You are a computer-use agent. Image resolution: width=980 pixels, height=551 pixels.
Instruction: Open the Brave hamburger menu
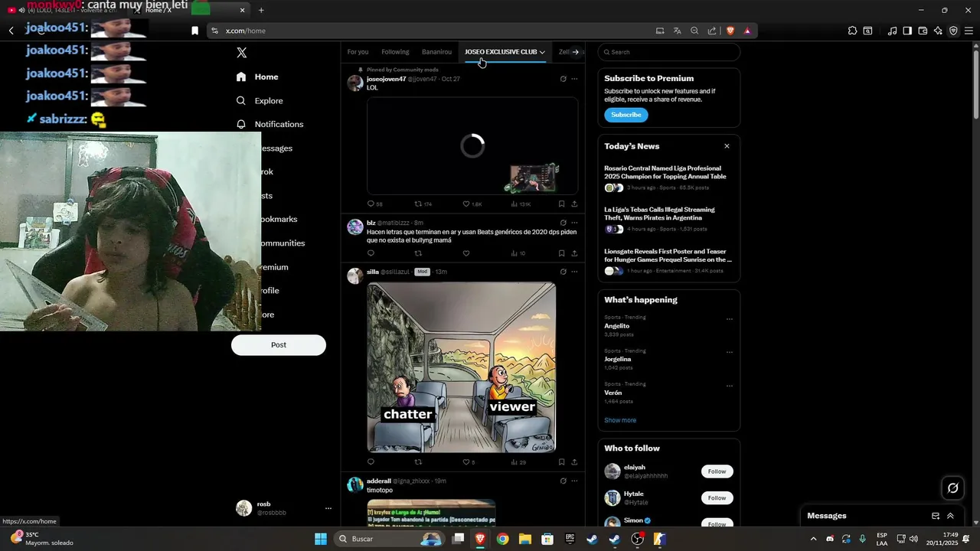(969, 31)
